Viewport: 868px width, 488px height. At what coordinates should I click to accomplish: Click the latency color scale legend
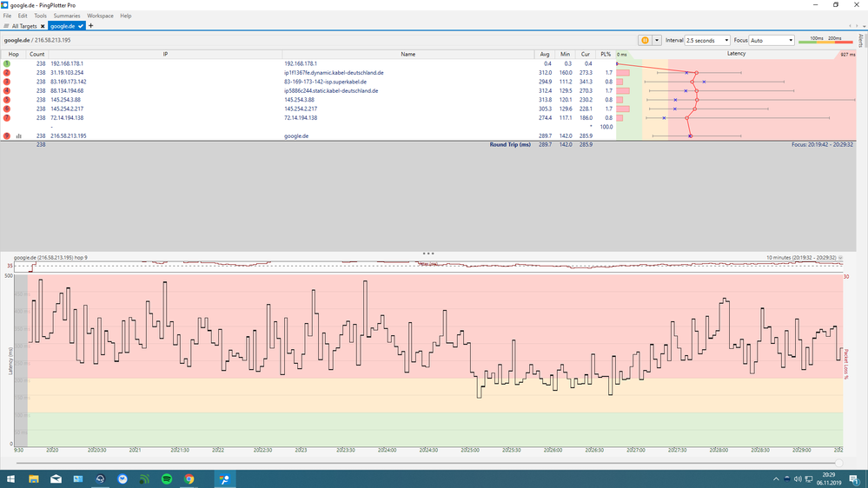(825, 40)
